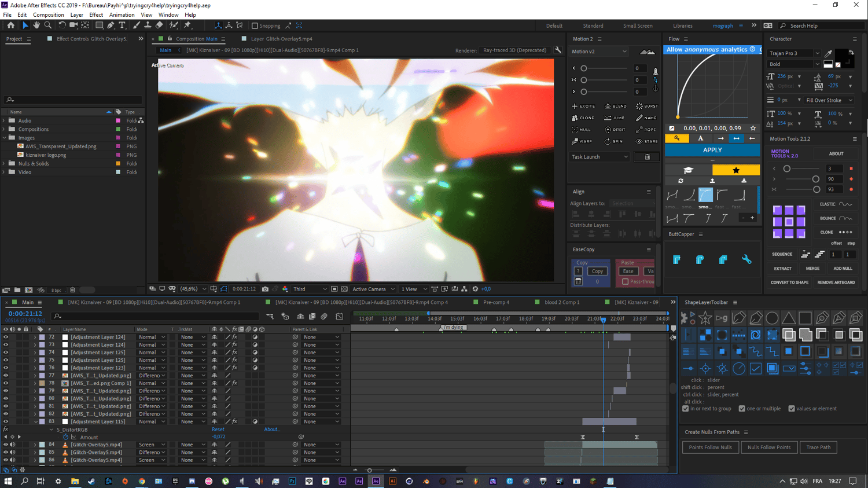Switch to the Standard workspace

[593, 26]
